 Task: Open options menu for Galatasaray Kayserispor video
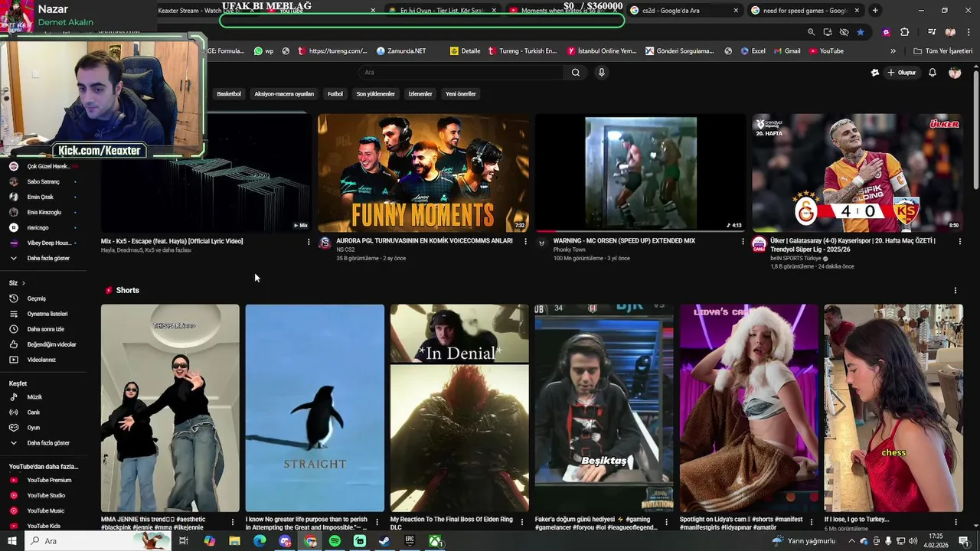click(x=959, y=241)
